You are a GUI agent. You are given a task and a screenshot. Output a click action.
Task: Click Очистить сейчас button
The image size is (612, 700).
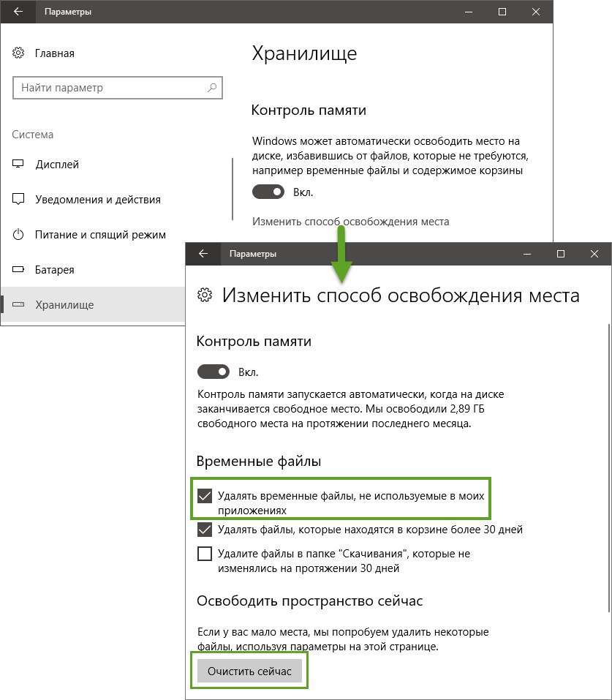pos(249,671)
